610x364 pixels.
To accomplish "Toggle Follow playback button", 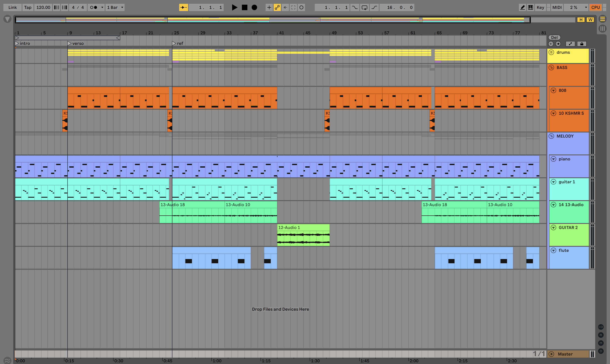I will [x=183, y=7].
